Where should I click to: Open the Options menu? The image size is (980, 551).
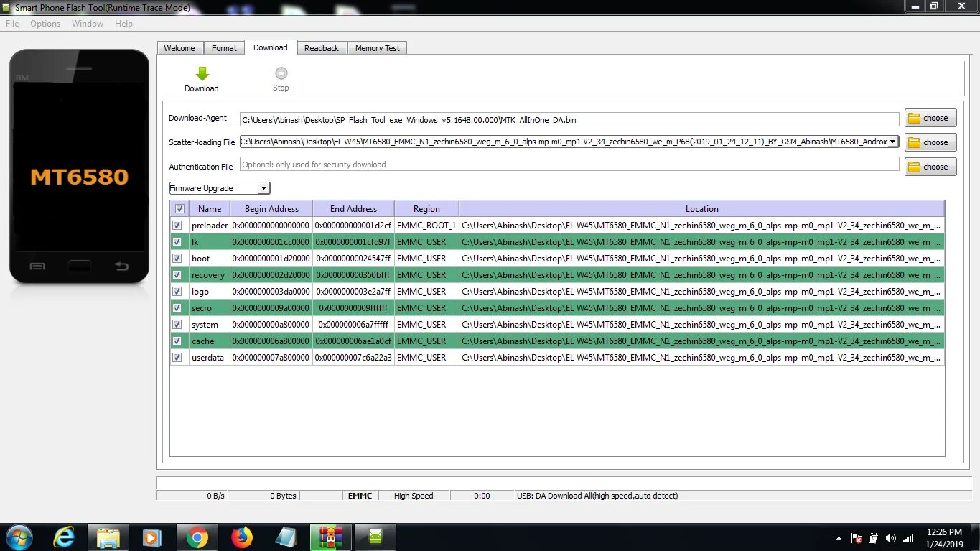click(x=45, y=24)
